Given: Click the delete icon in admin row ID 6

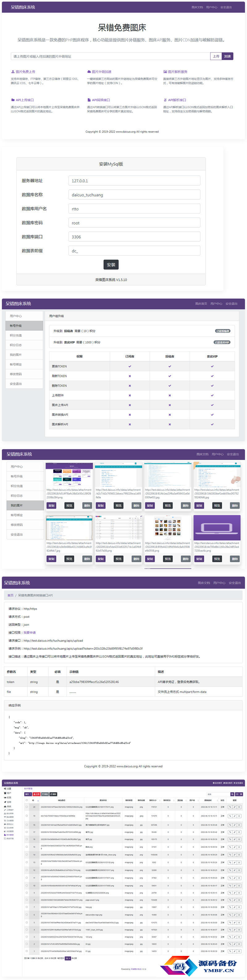Looking at the screenshot, I should point(239,915).
